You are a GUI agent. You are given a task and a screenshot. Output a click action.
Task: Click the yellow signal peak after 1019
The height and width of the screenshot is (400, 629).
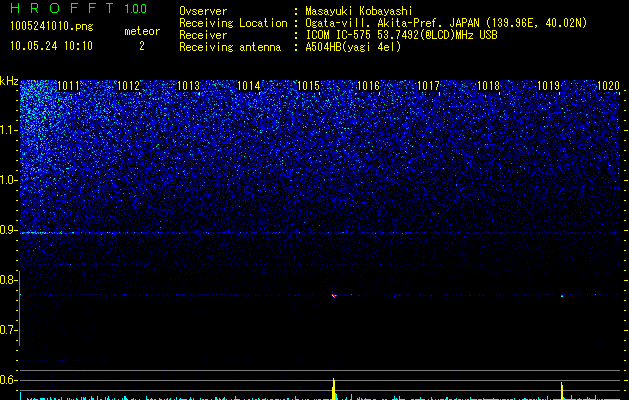tap(562, 391)
